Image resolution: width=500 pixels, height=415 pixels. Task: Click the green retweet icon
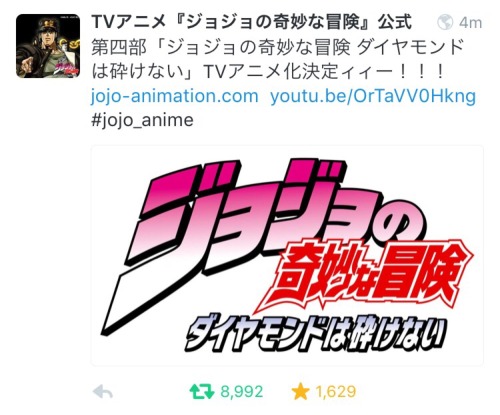click(202, 391)
